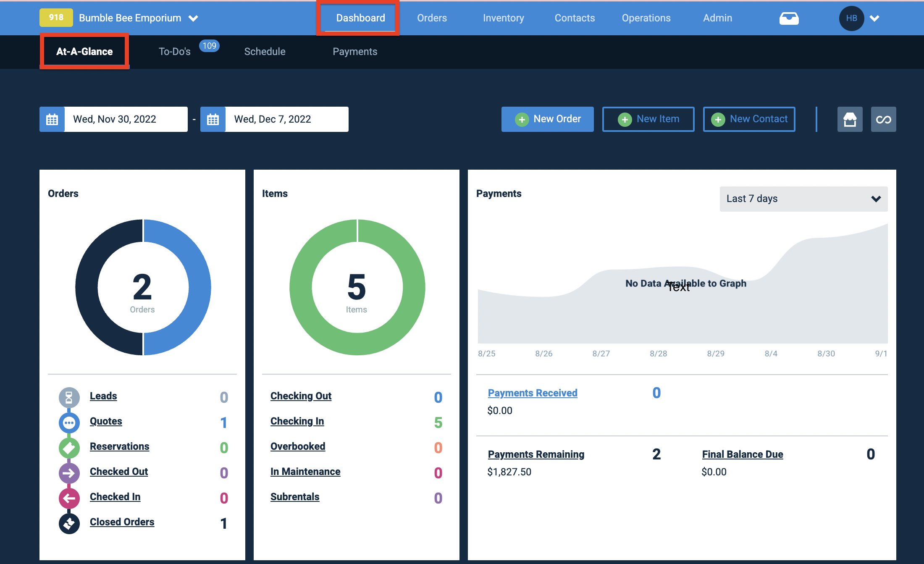The width and height of the screenshot is (924, 564).
Task: Click the New Order button
Action: point(547,119)
